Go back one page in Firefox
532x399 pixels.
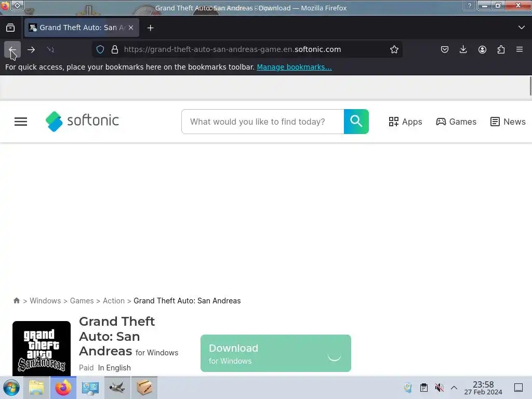[12, 49]
